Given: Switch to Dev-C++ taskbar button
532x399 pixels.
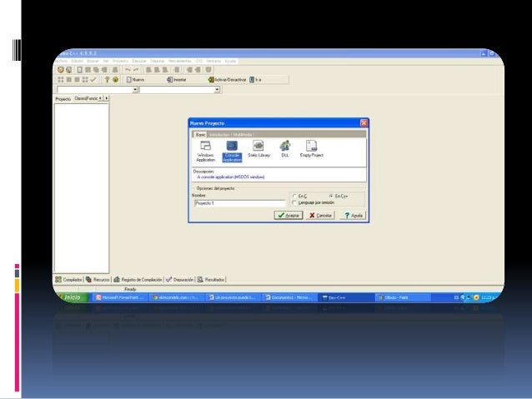Looking at the screenshot, I should (x=346, y=297).
